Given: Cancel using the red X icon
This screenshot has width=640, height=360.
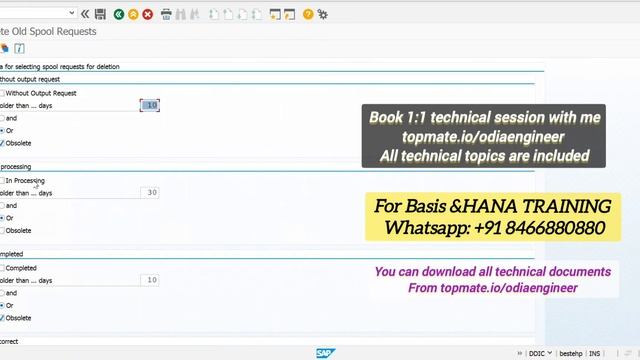Looking at the screenshot, I should (148, 15).
